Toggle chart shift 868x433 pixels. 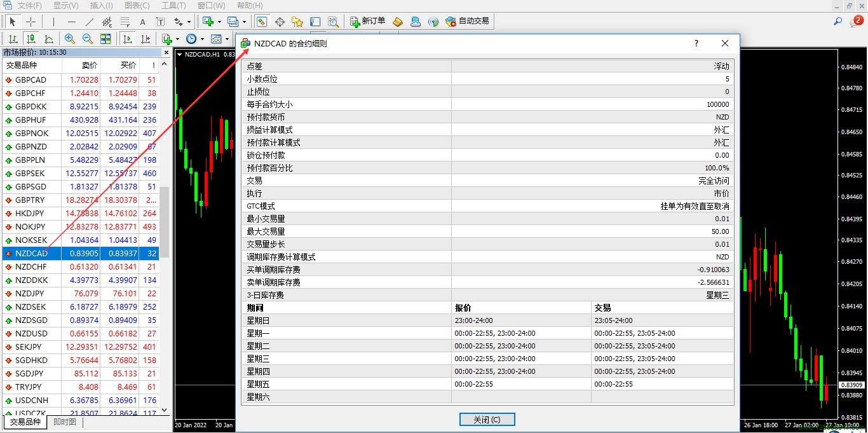[146, 39]
